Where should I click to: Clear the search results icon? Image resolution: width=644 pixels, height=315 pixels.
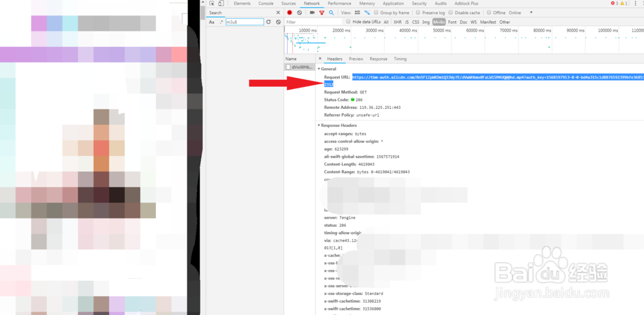[278, 22]
